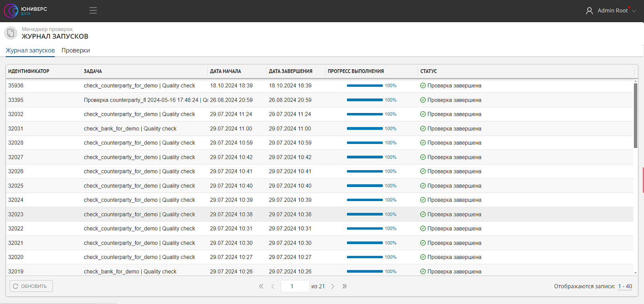Sort by the ДАТА ЗАВЕРШЕНИЯ column header

pyautogui.click(x=296, y=71)
